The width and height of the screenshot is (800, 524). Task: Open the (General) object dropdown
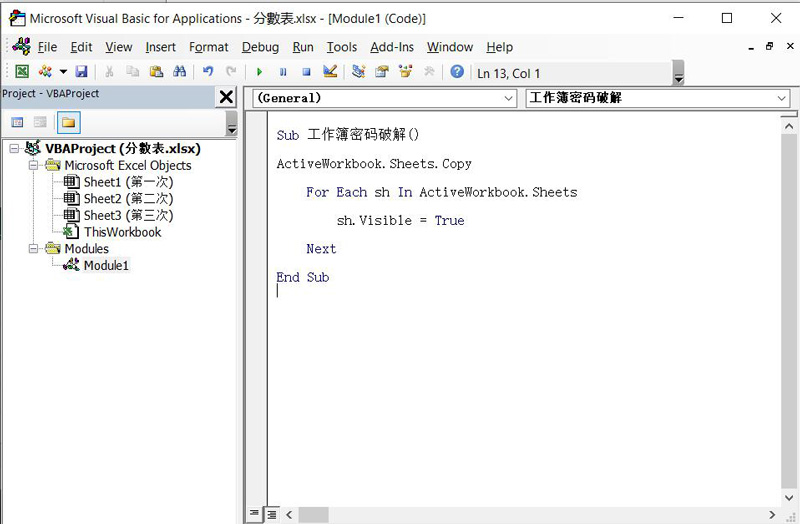pyautogui.click(x=508, y=98)
